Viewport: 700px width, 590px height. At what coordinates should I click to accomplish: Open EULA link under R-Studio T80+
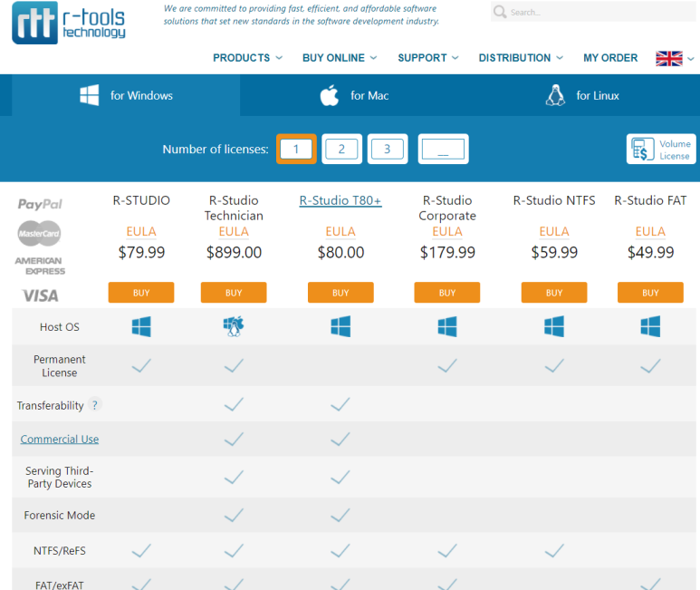coord(340,231)
